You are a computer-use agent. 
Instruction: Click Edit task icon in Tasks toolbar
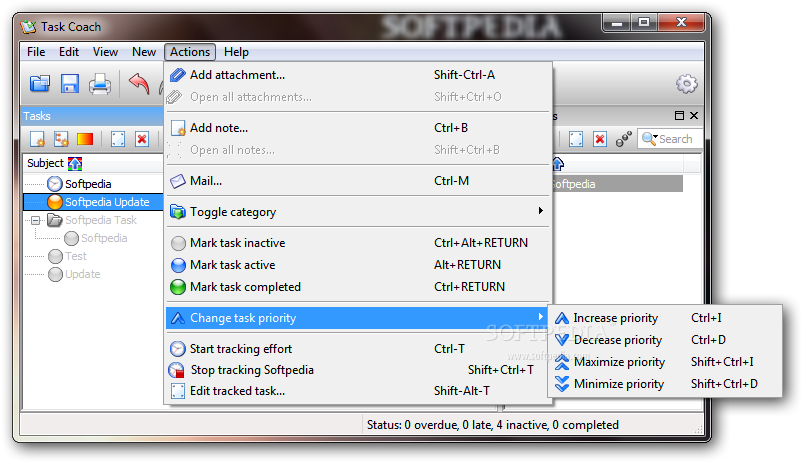click(x=118, y=139)
